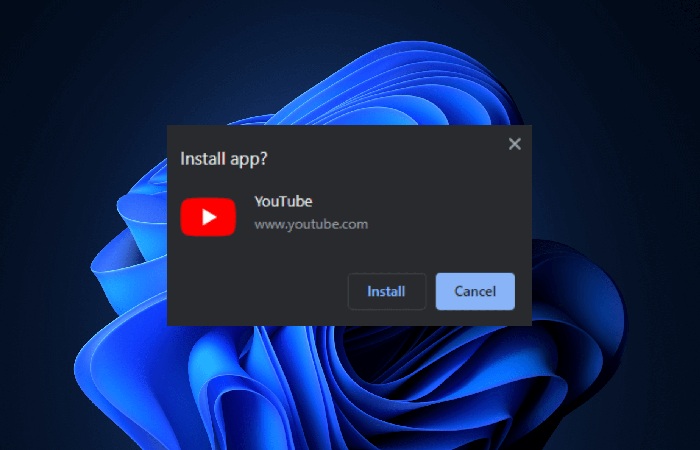Click the YouTube app name
Screen dimensions: 700x450
(x=283, y=201)
